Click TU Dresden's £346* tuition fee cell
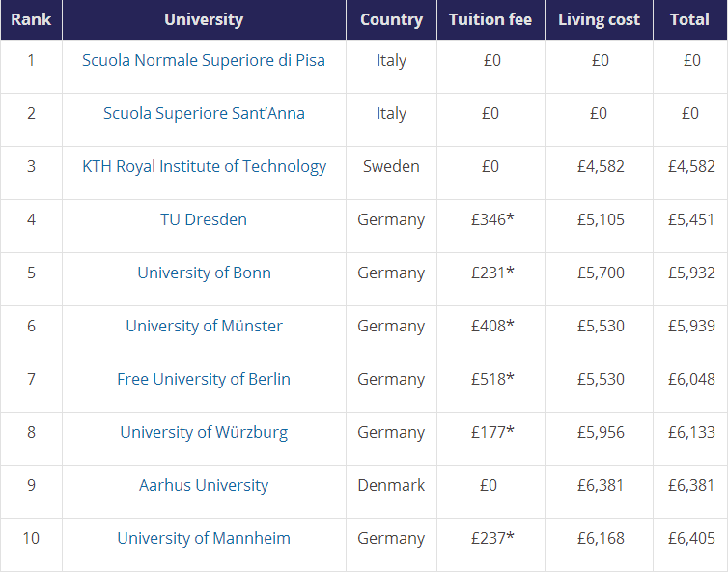The image size is (728, 574). tap(492, 219)
